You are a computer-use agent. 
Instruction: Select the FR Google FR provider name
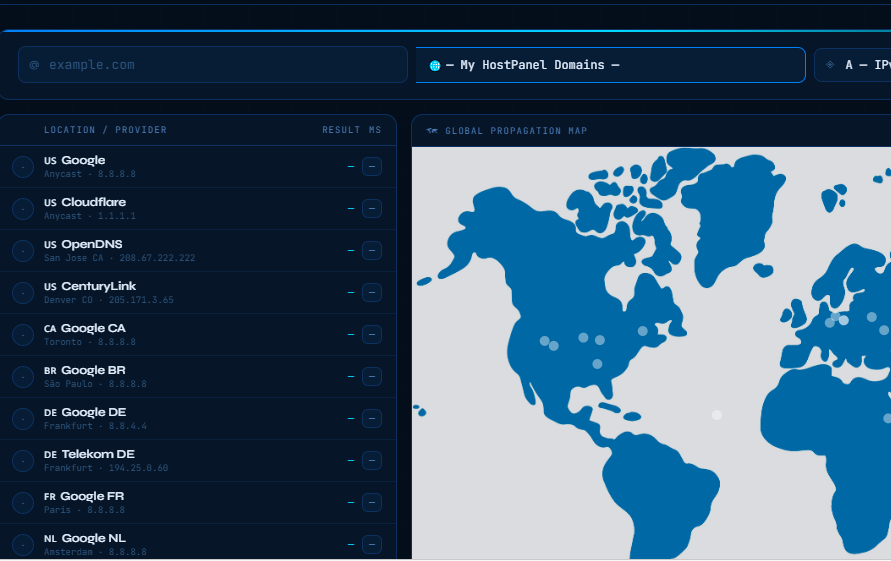coord(84,497)
